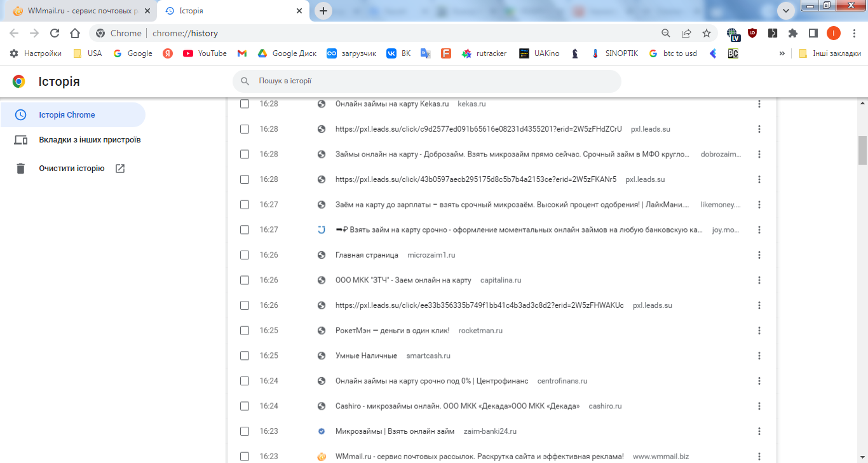Open the actions menu for the joy.mo… entry
Viewport: 868px width, 463px height.
(759, 230)
